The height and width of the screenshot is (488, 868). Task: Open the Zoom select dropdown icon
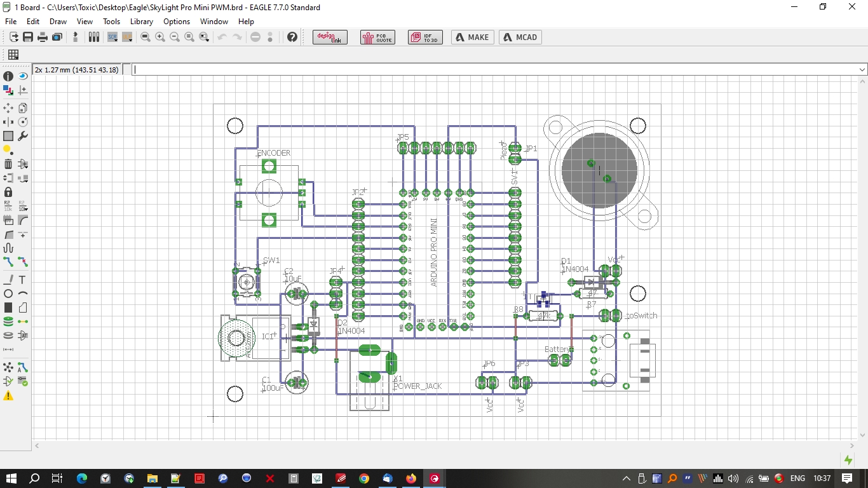point(204,37)
